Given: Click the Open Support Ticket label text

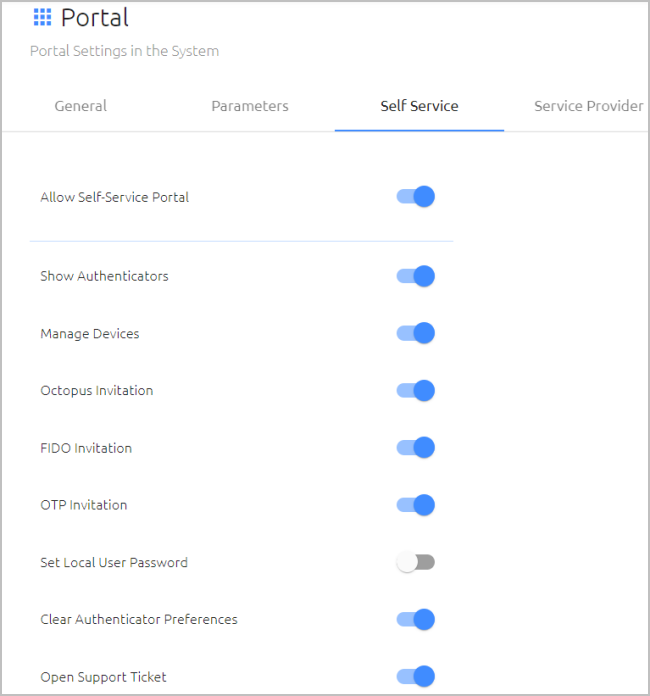Looking at the screenshot, I should (103, 677).
